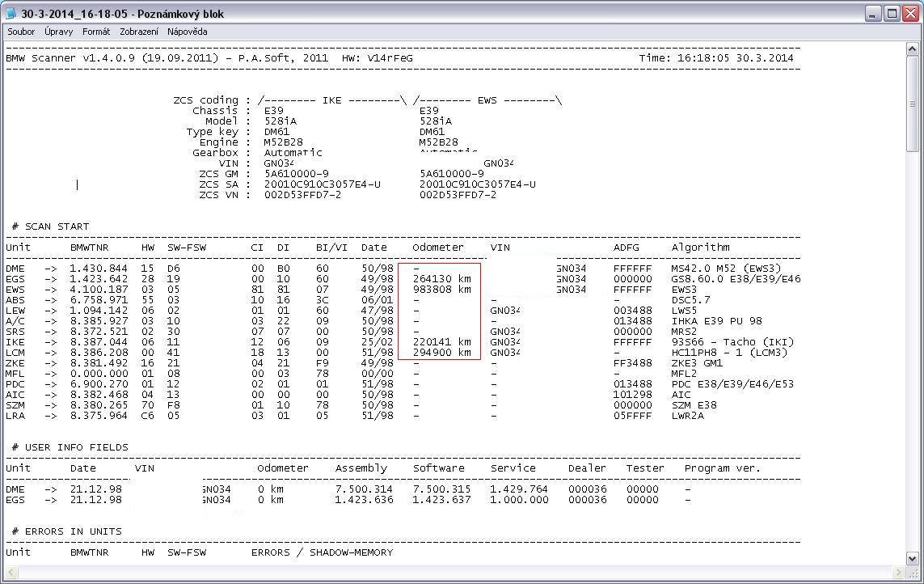Click the 'Assembly' column header
The width and height of the screenshot is (924, 584).
point(361,468)
